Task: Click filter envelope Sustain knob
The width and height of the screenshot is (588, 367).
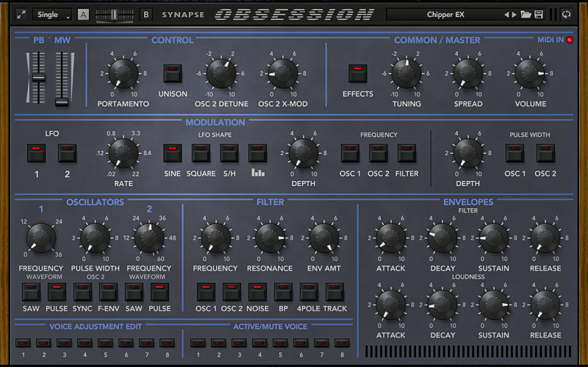Action: pos(494,238)
